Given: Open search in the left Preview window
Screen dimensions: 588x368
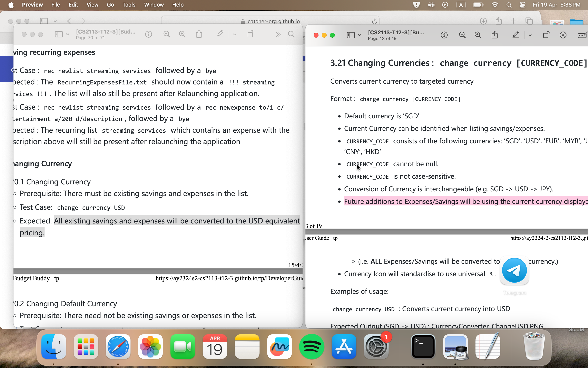Looking at the screenshot, I should coord(291,34).
